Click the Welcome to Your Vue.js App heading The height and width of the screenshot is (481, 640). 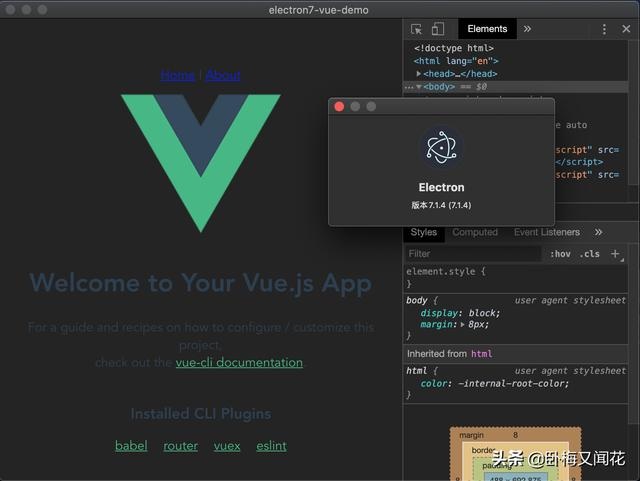[x=200, y=283]
